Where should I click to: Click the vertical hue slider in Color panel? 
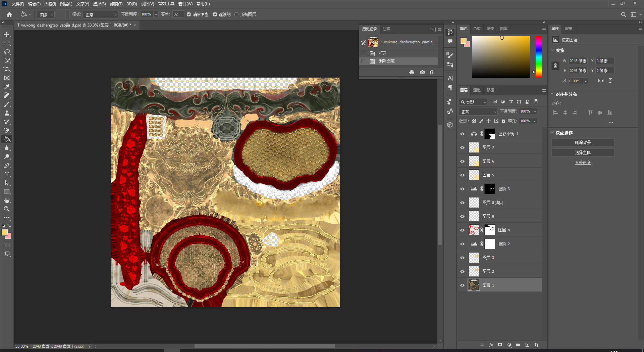[539, 57]
